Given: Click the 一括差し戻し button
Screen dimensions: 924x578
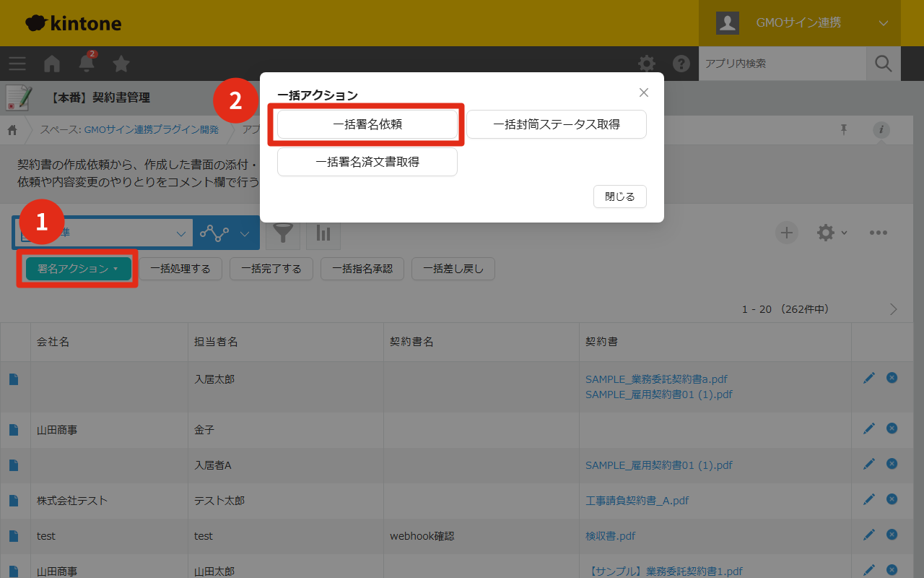Looking at the screenshot, I should coord(453,269).
